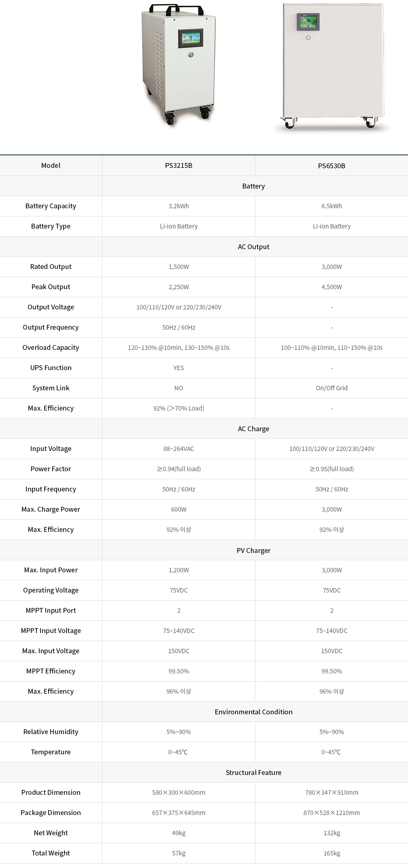
Task: Select the PS6530B model column header
Action: pyautogui.click(x=331, y=165)
